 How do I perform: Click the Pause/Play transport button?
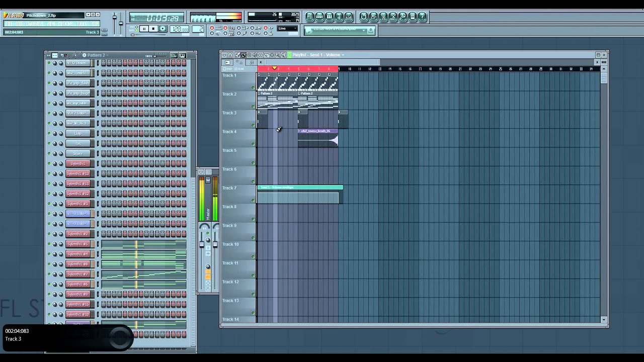click(144, 29)
